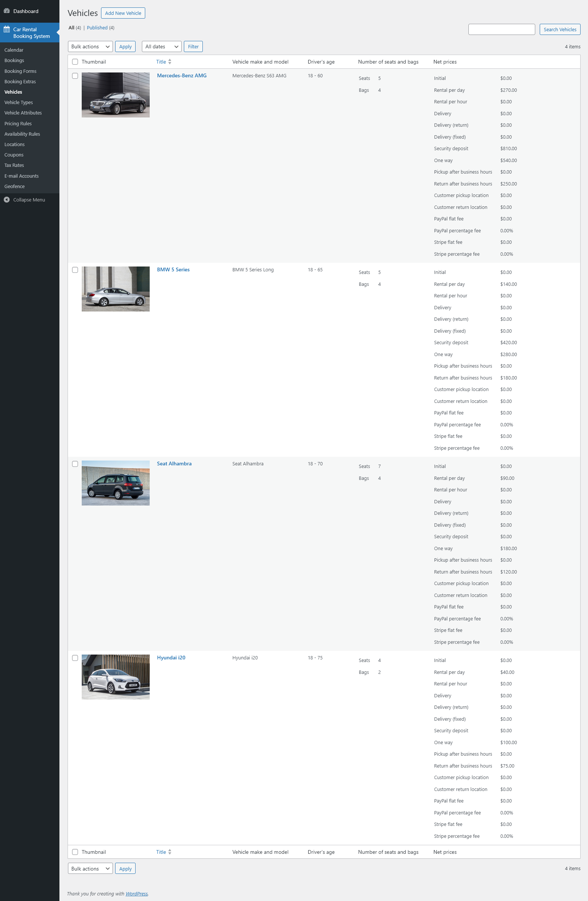Open the top Bulk actions dropdown
The image size is (588, 901).
[90, 46]
